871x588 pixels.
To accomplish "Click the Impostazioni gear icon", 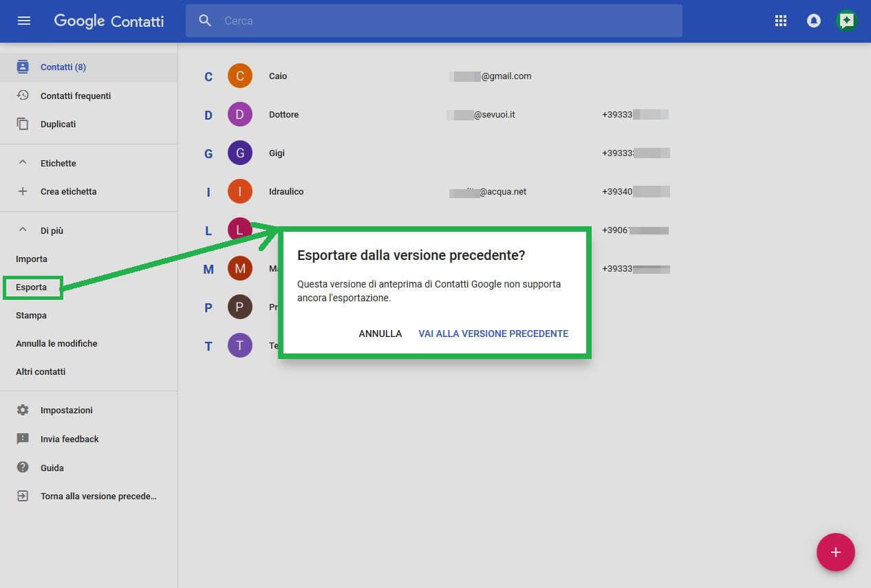I will click(x=23, y=410).
